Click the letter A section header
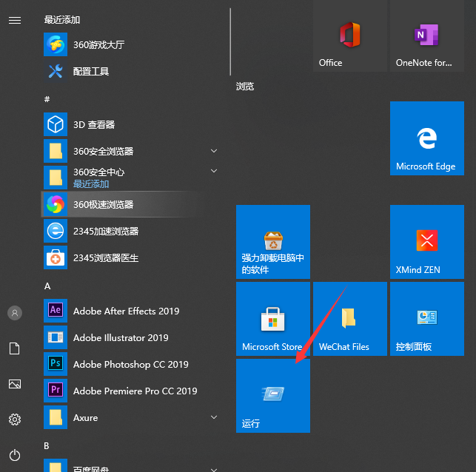The image size is (476, 472). coord(47,286)
